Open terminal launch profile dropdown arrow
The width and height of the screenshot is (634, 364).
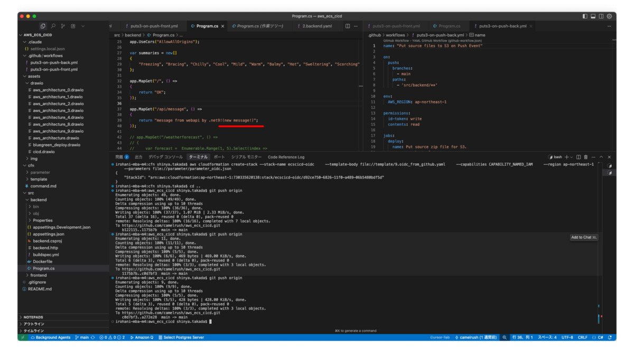tap(571, 157)
